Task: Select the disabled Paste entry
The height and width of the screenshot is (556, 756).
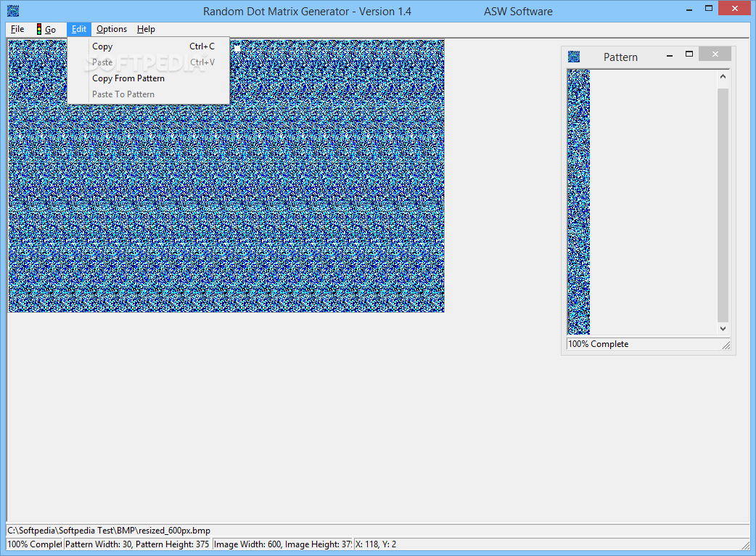Action: coord(149,62)
